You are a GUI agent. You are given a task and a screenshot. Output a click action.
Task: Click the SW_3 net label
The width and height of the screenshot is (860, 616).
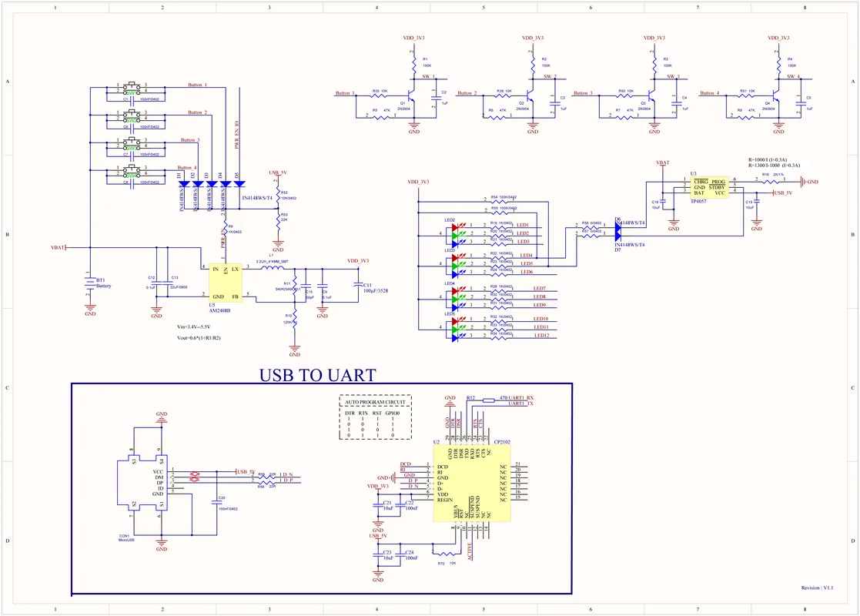click(x=674, y=77)
